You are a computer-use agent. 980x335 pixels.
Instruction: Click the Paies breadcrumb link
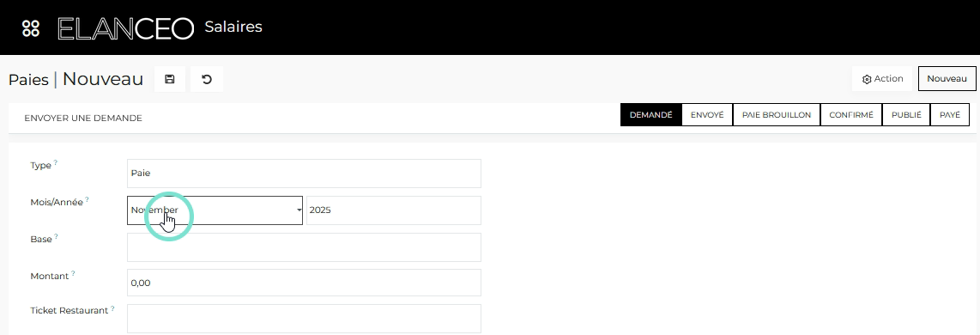[28, 80]
